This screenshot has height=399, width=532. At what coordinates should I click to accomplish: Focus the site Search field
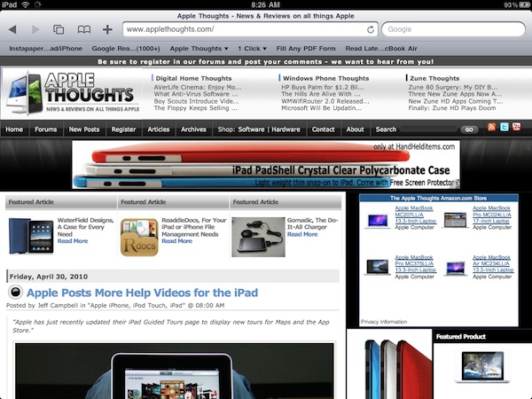point(429,129)
